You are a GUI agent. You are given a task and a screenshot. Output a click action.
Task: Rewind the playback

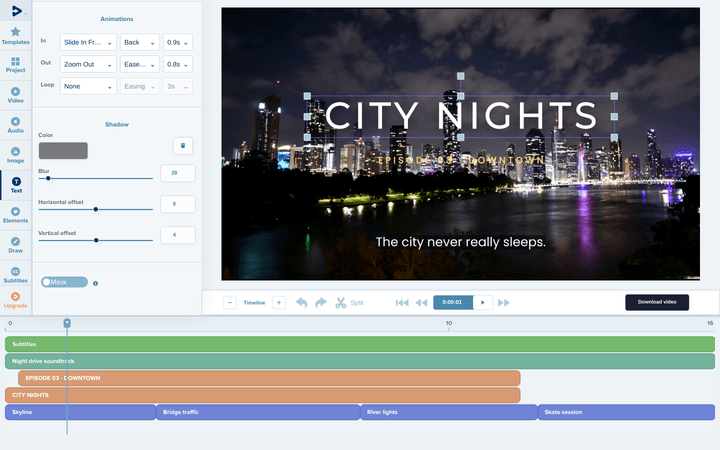point(422,302)
